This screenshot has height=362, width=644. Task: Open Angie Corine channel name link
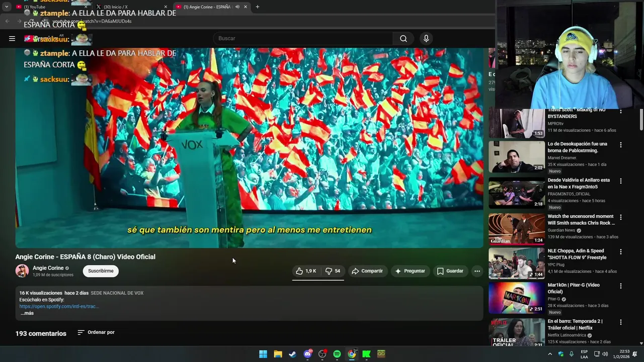coord(48,268)
